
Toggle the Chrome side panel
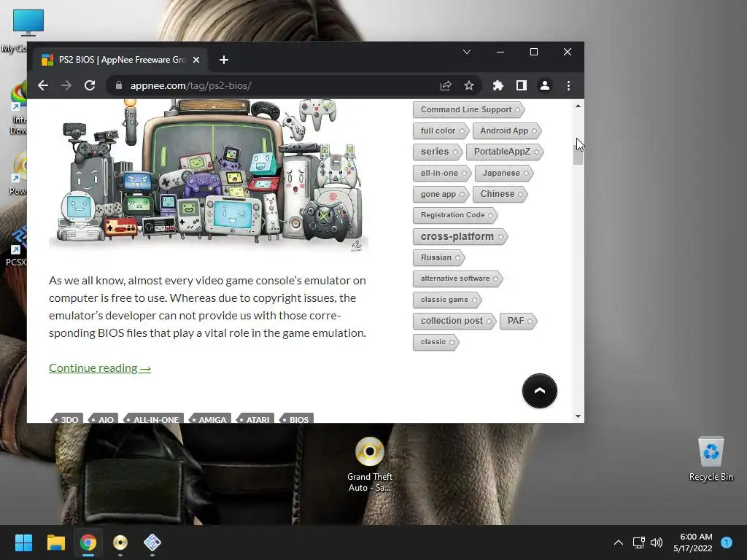tap(521, 85)
